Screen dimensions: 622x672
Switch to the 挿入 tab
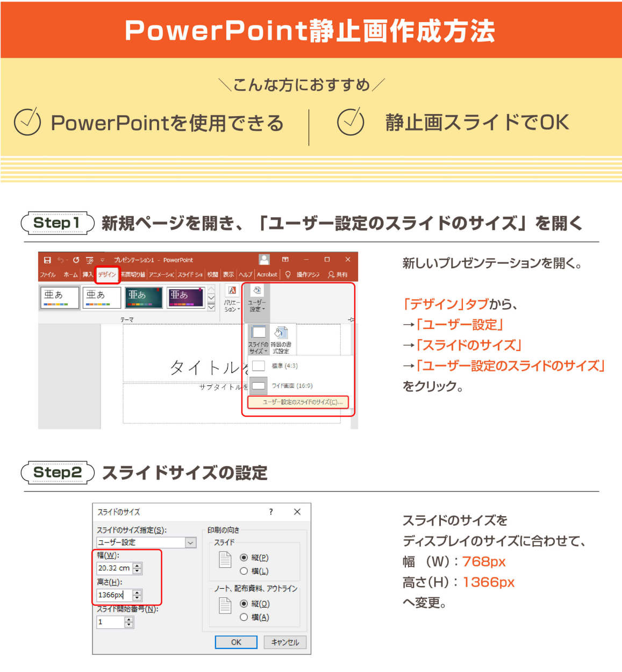pos(88,274)
